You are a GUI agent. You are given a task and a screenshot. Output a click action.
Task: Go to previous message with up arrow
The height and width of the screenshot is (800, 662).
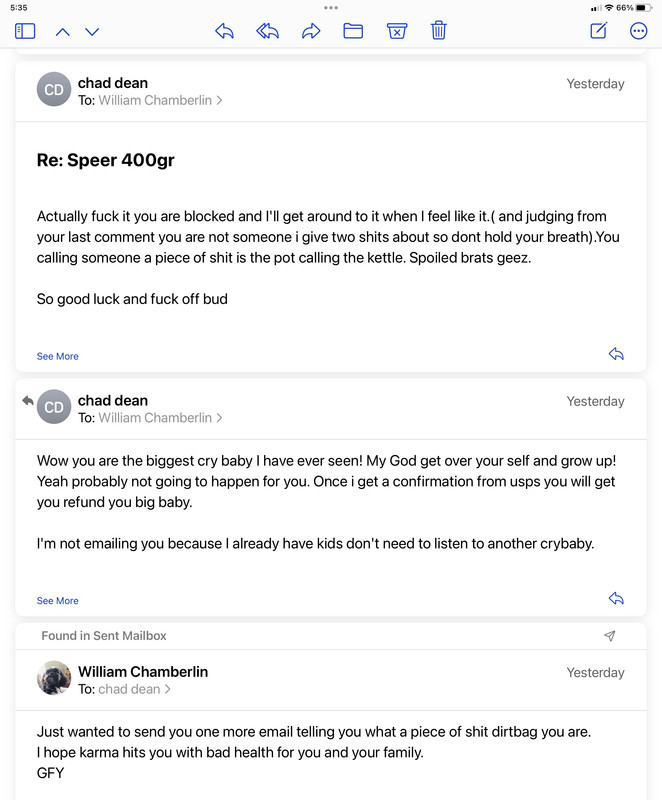62,32
